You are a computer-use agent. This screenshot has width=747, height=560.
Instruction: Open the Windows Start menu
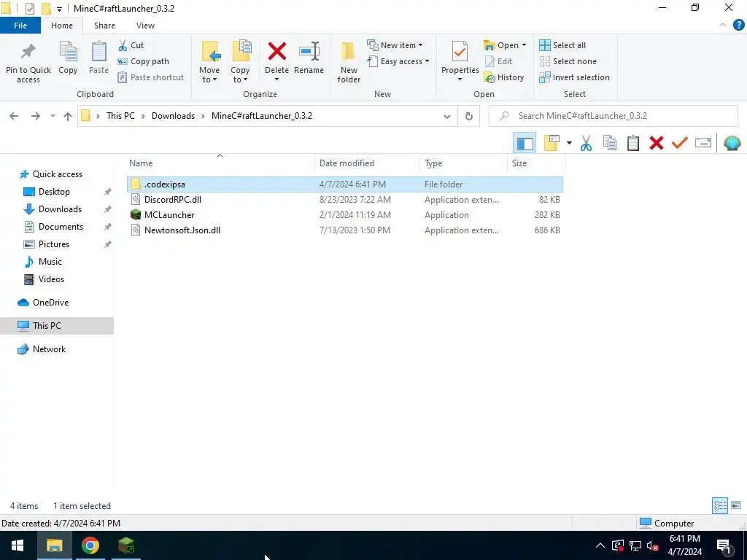[18, 545]
